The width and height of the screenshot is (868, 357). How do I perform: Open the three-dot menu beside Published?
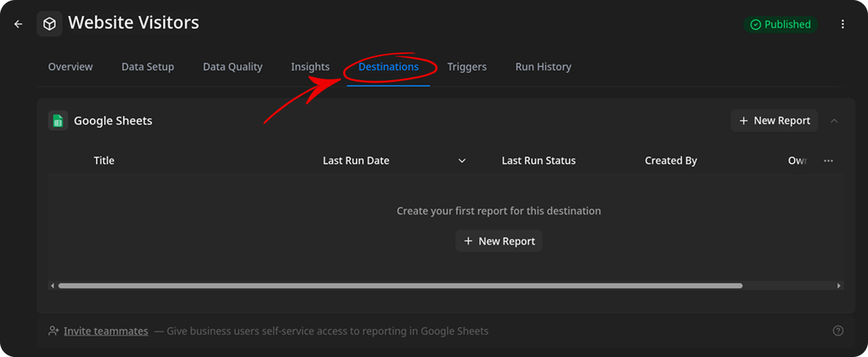coord(843,24)
